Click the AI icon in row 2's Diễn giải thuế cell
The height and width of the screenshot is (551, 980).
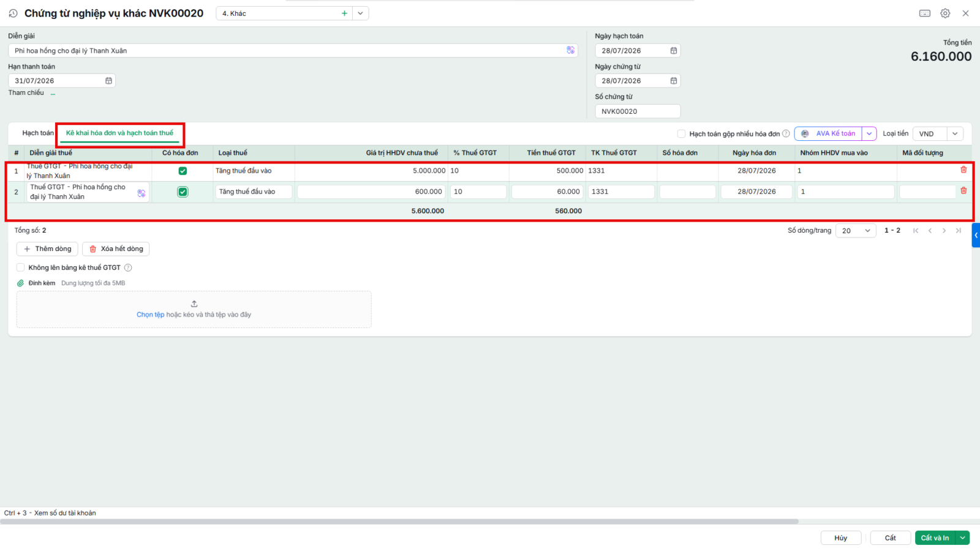point(141,193)
